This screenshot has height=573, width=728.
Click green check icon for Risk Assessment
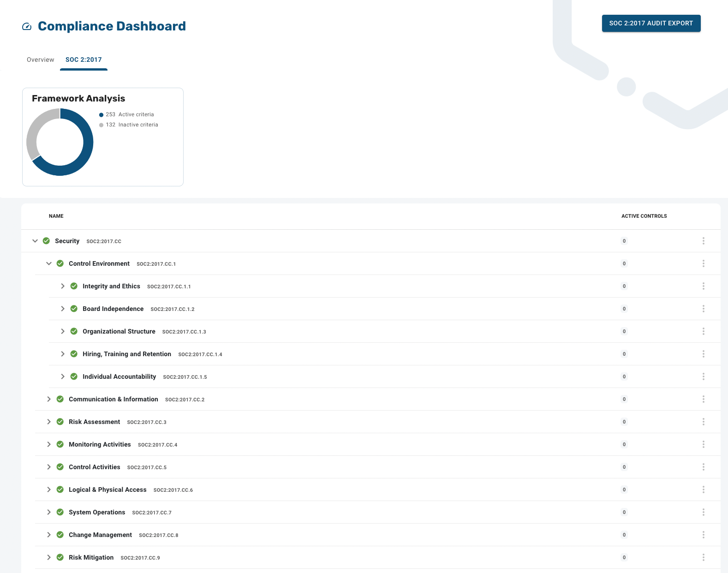tap(60, 422)
